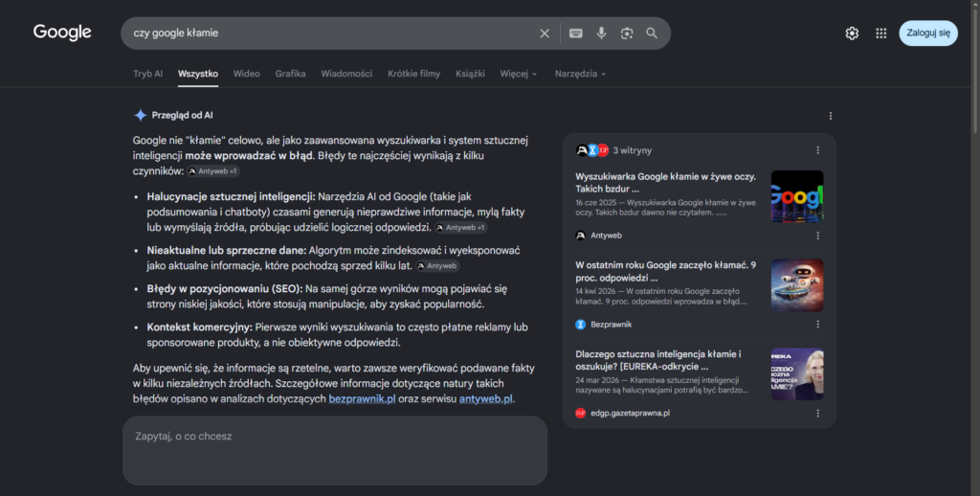Start voice search with the microphone icon
Image resolution: width=980 pixels, height=496 pixels.
coord(601,34)
